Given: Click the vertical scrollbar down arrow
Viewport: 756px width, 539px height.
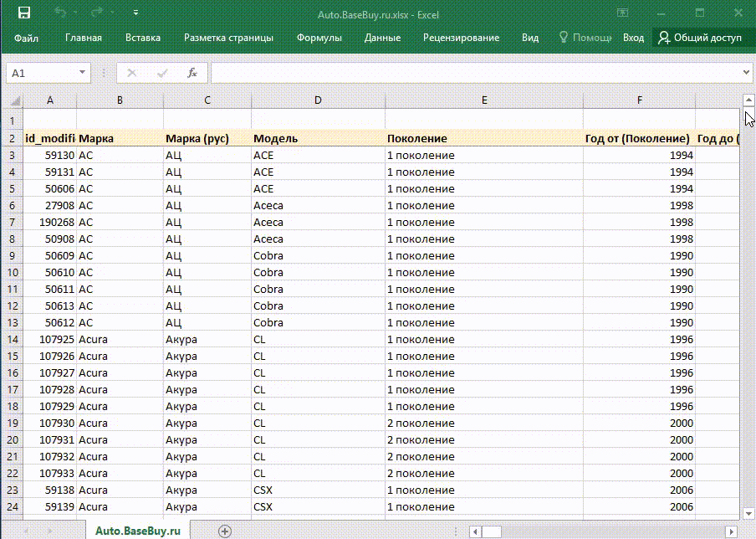Looking at the screenshot, I should point(748,514).
